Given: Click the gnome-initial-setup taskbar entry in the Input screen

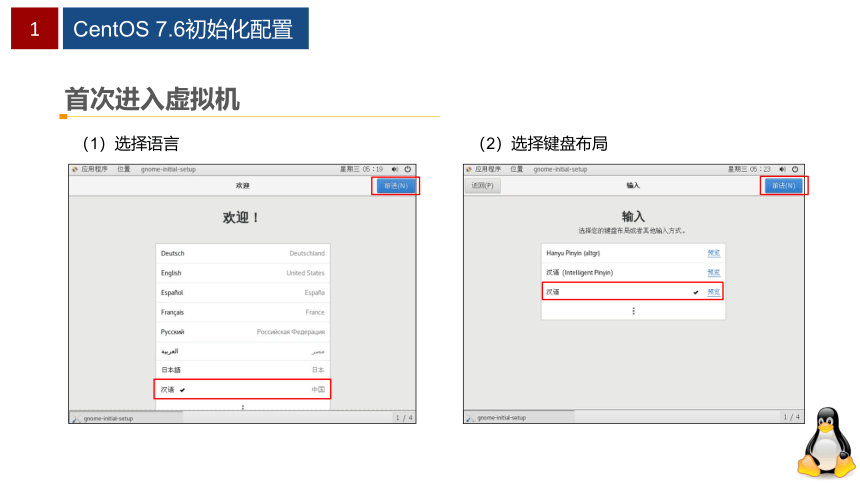Looking at the screenshot, I should tap(520, 418).
